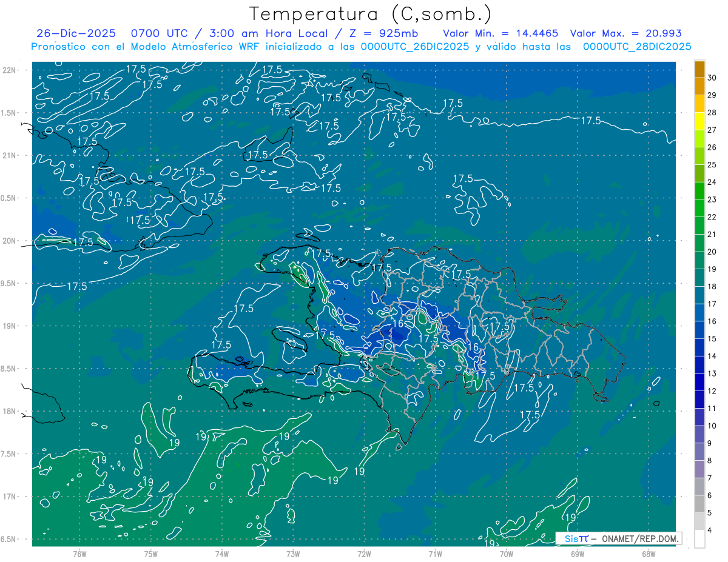Screen dimensions: 728x562
Task: Click the colorbar scale value "30"
Action: click(712, 78)
